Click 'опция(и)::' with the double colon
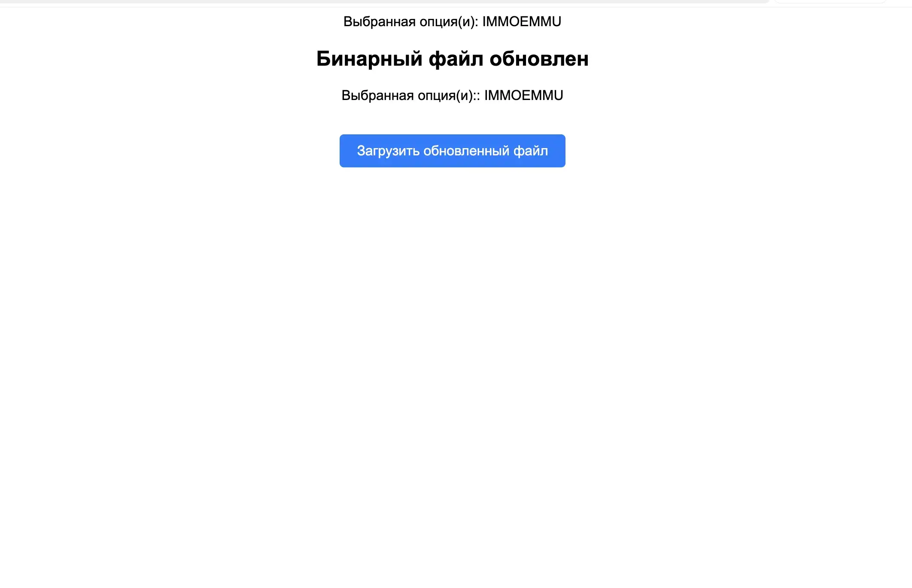 tap(449, 95)
